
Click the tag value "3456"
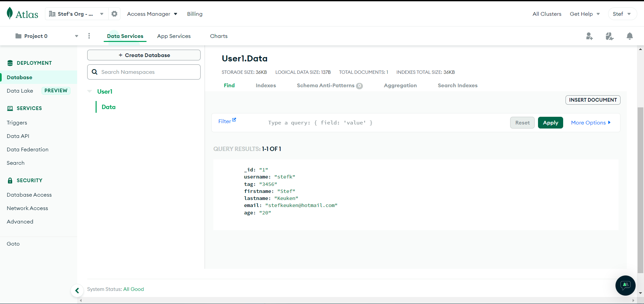click(268, 184)
